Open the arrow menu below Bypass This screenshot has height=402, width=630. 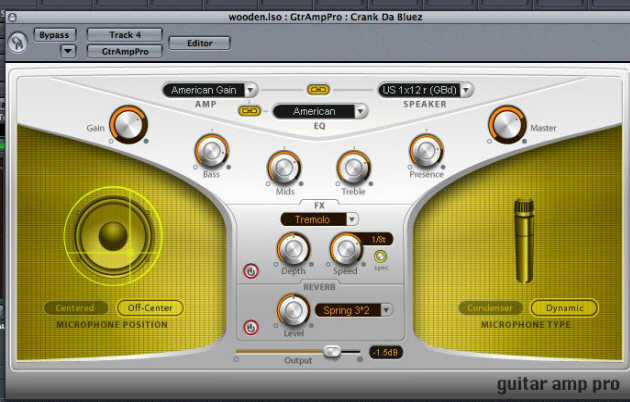click(x=68, y=51)
